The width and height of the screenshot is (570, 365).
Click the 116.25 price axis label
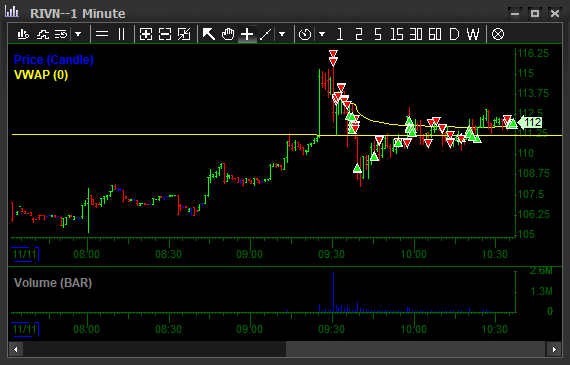point(533,53)
